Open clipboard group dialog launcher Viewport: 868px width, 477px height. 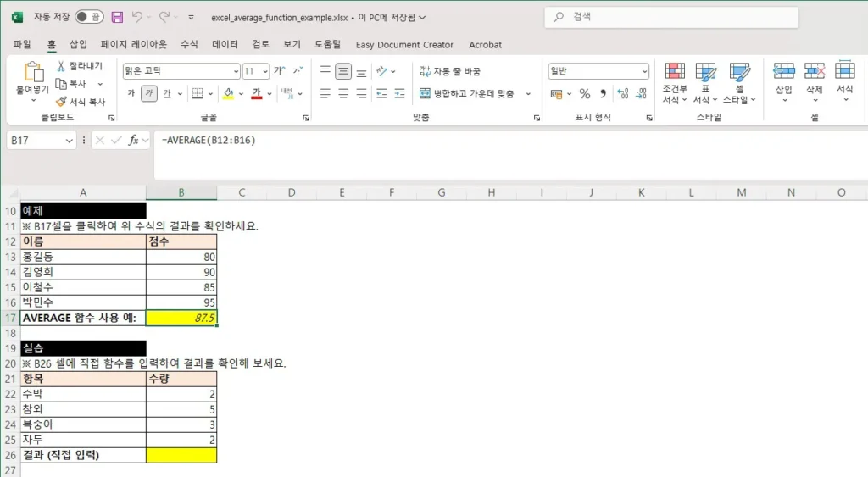(111, 118)
